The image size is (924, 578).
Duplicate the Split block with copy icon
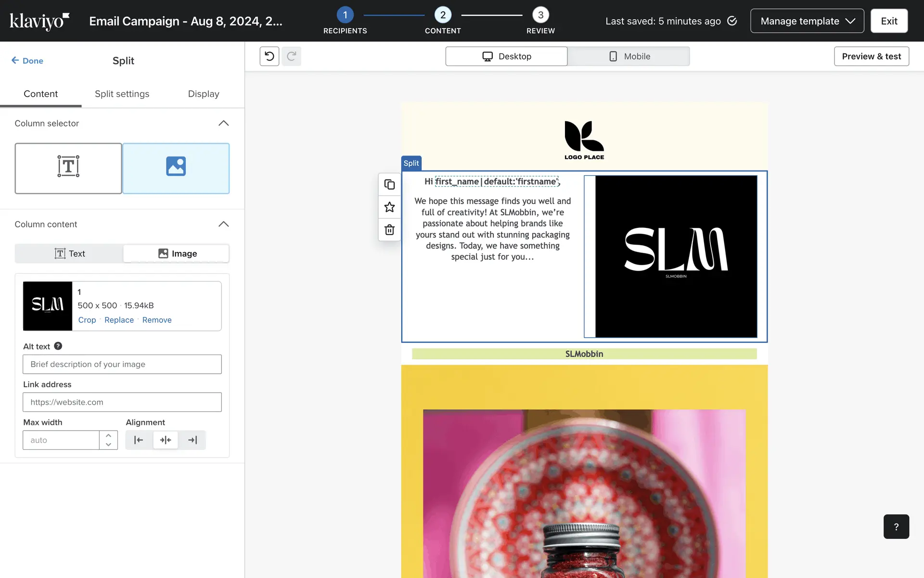pyautogui.click(x=389, y=184)
